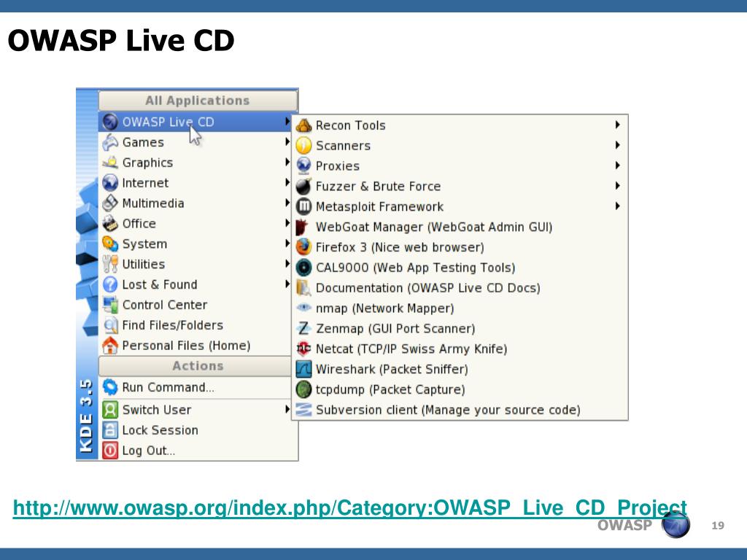
Task: Click the System category icon
Action: point(110,244)
